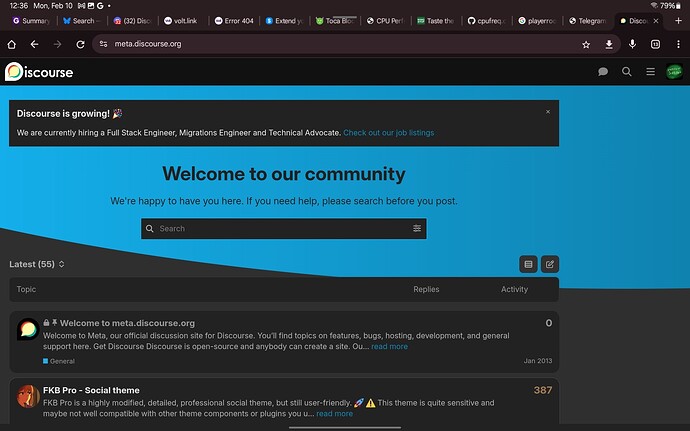Expand the Latest (55) dropdown
Screen dimensions: 690x431
click(x=37, y=264)
